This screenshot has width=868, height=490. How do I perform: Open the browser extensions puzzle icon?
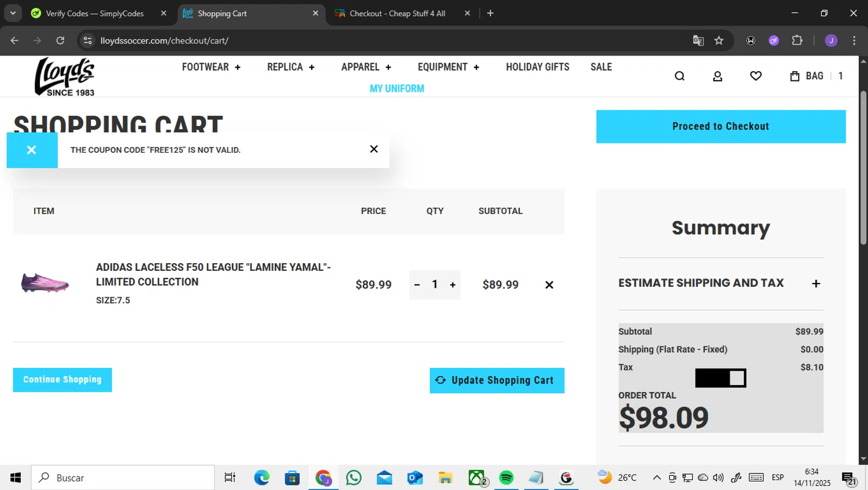click(797, 40)
